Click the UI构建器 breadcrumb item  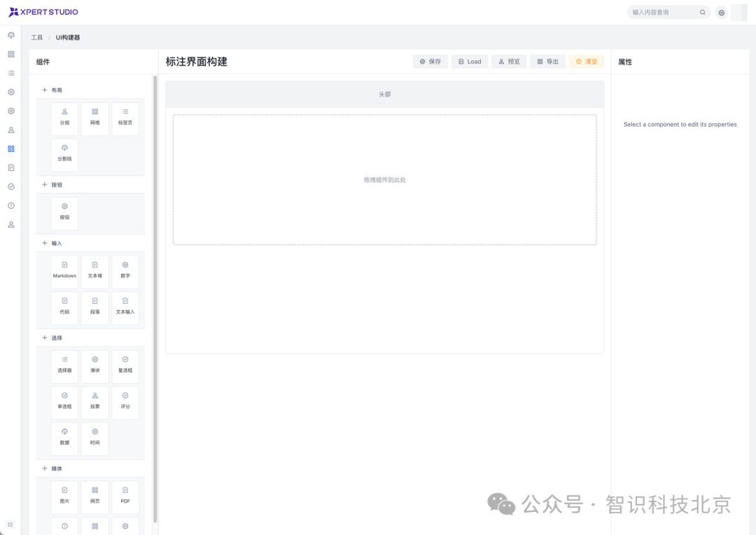tap(68, 37)
